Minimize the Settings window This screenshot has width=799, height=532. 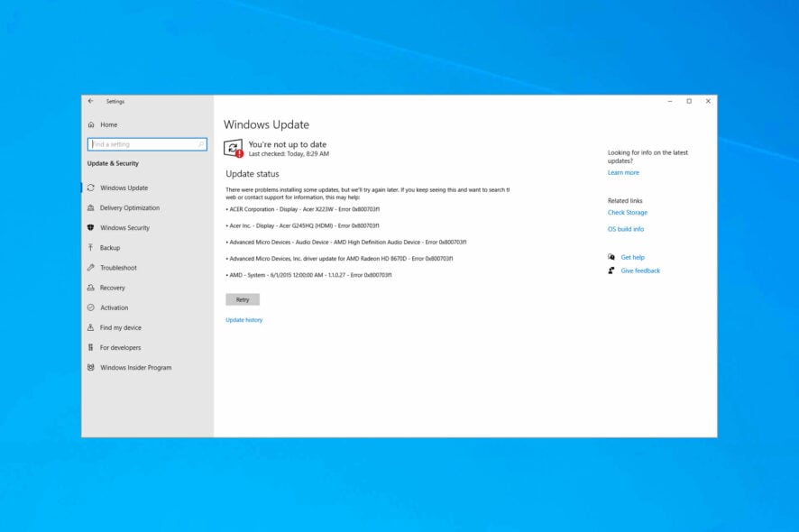point(669,101)
